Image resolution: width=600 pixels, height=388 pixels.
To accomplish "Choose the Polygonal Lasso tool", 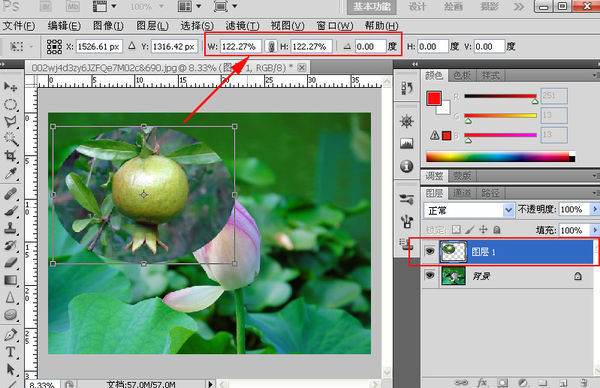I will tap(10, 122).
